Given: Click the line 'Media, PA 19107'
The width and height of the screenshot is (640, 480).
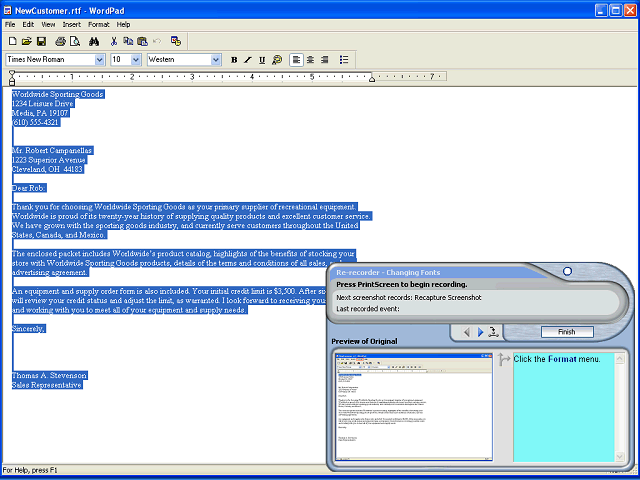Looking at the screenshot, I should 40,113.
